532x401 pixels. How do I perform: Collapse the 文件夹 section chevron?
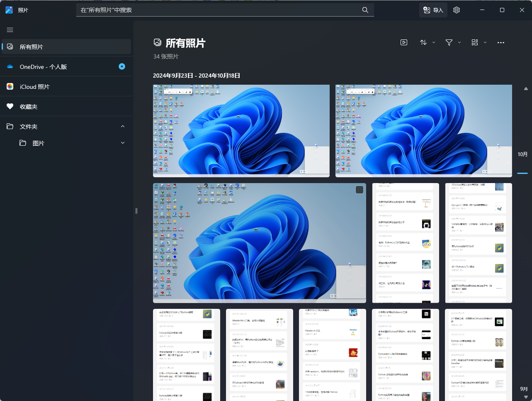point(123,127)
